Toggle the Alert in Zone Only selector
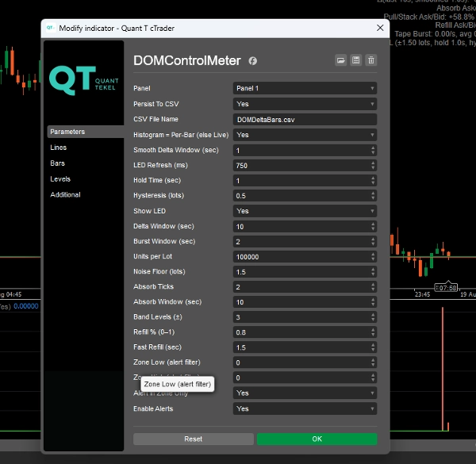 (305, 393)
